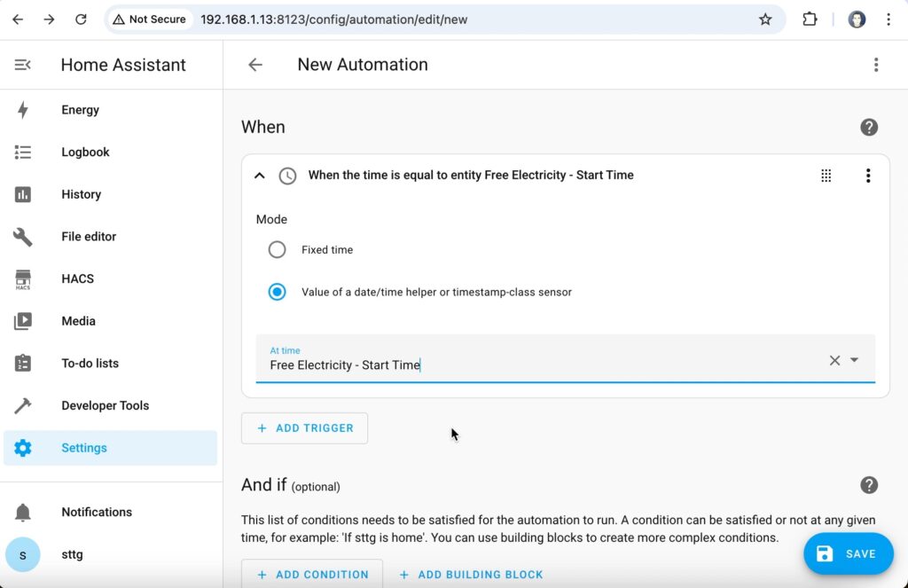Open the Media play icon
The height and width of the screenshot is (588, 908).
(22, 321)
